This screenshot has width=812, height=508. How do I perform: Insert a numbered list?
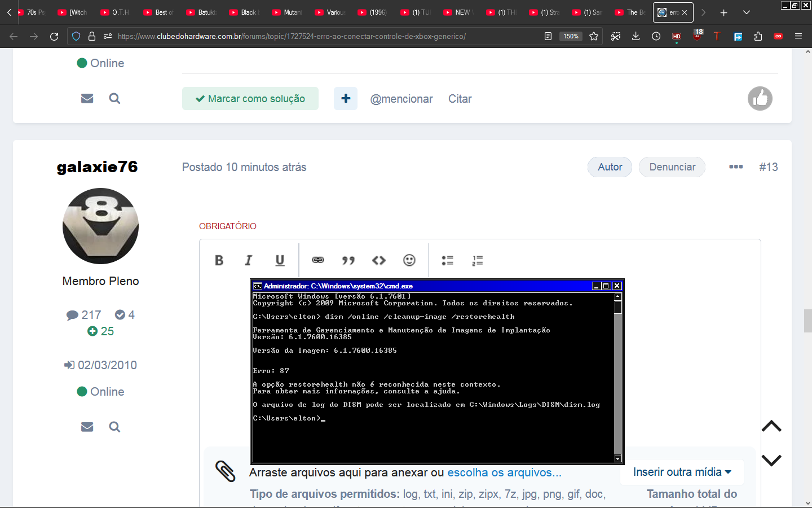(478, 260)
